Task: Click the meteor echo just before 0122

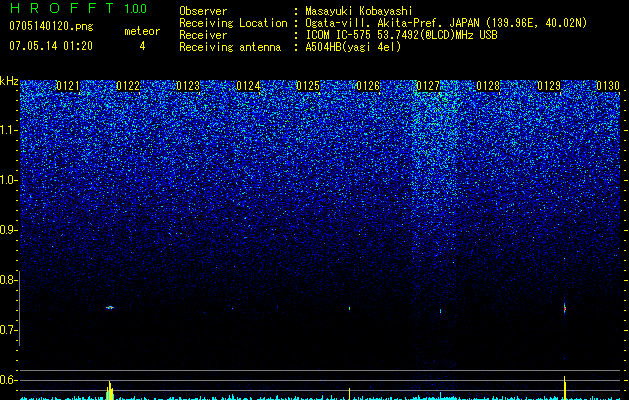Action: [110, 308]
